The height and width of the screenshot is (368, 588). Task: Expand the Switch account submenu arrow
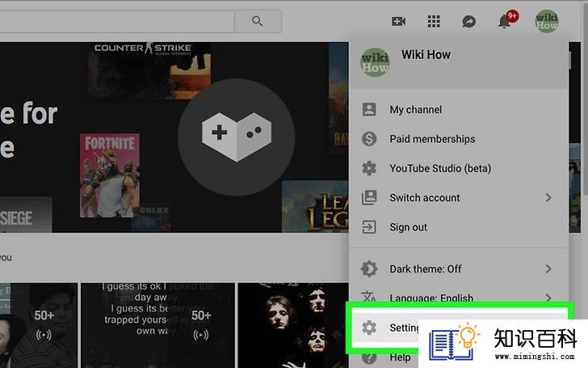coord(548,197)
